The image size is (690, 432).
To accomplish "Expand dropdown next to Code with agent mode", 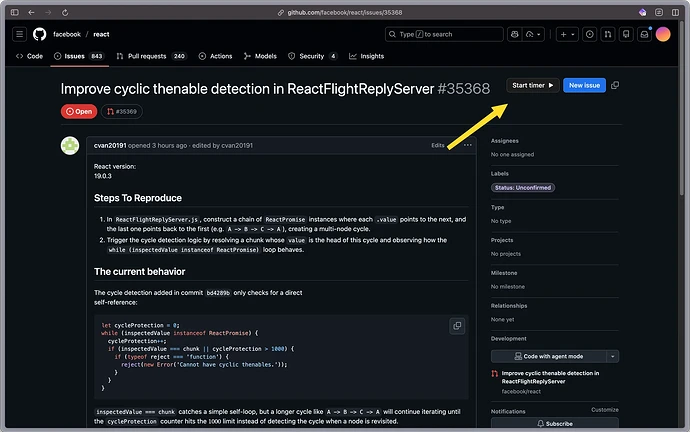I will click(x=613, y=356).
